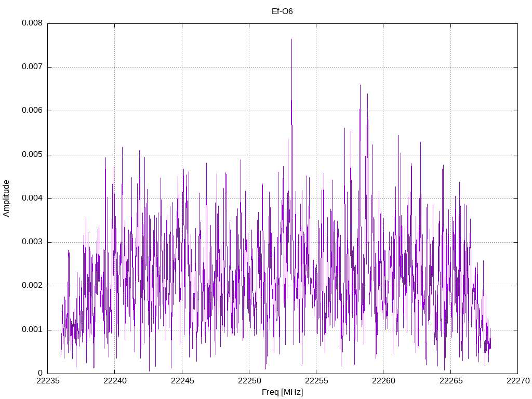
Task: Click the Freq [MHz] x-axis label
Action: [282, 392]
